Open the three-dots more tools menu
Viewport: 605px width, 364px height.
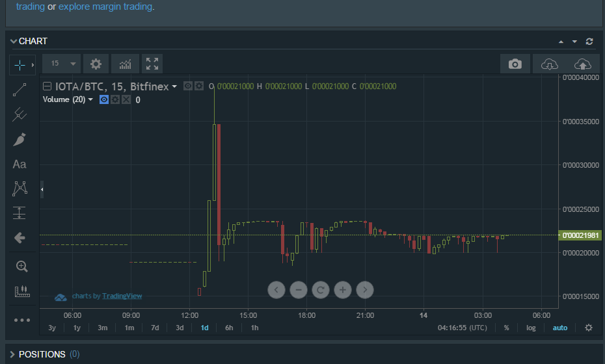(22, 320)
